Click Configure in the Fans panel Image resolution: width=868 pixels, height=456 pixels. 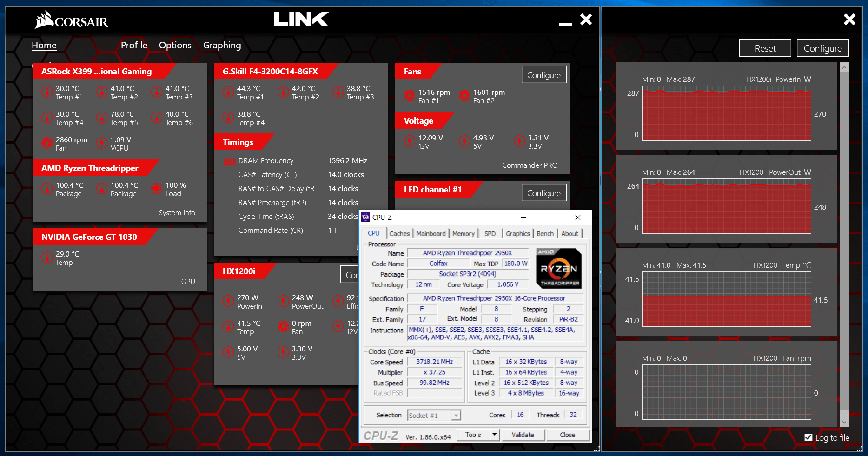click(543, 75)
